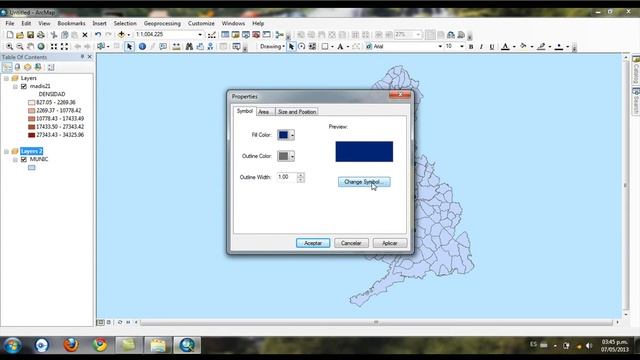Click the List By Drawing Order icon
The height and width of the screenshot is (360, 640).
pos(7,67)
